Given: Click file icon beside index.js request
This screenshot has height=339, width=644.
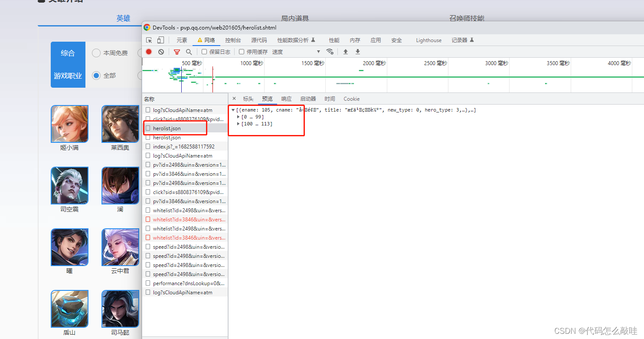Looking at the screenshot, I should [148, 146].
